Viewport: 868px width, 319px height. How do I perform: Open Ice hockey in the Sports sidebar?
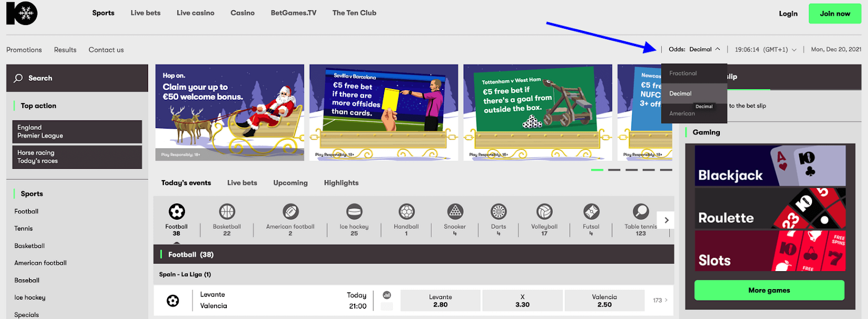[x=30, y=298]
